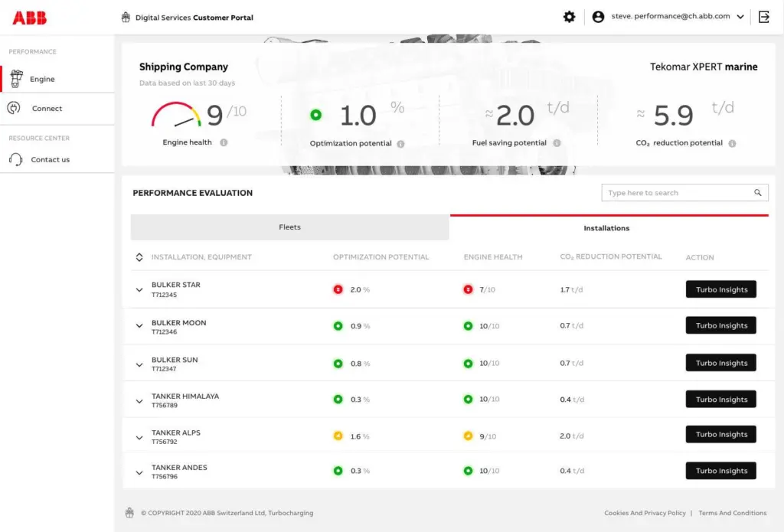The width and height of the screenshot is (784, 532).
Task: Open Turbo Insights for Tanker Alps
Action: 721,435
